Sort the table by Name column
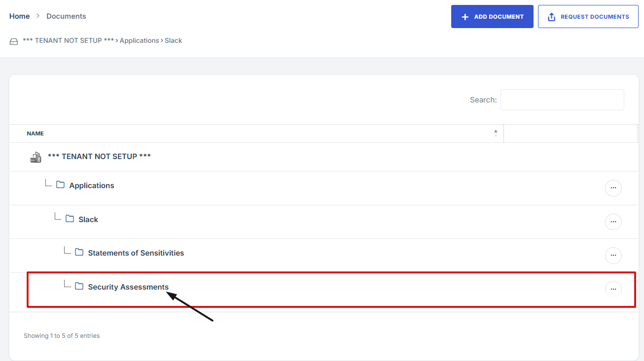Viewport: 644px width, 361px height. pos(36,133)
